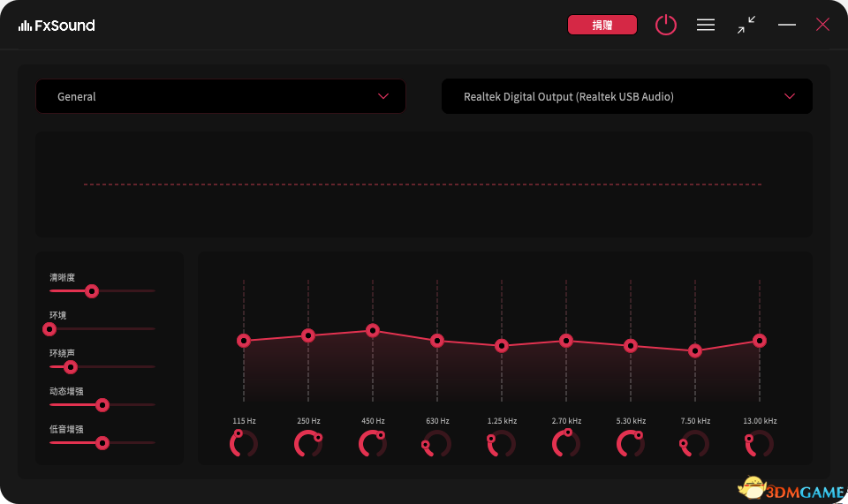Click the 630 Hz frequency knob
The image size is (848, 504).
pyautogui.click(x=437, y=444)
